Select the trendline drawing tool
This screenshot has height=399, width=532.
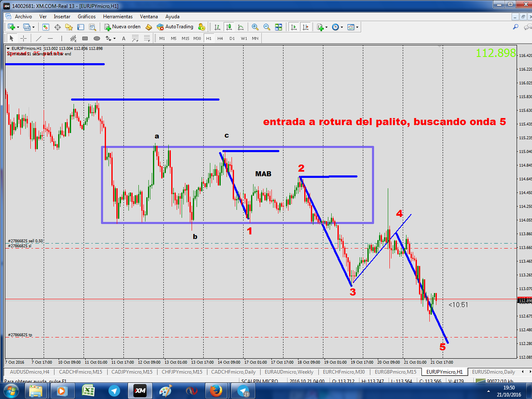(39, 38)
